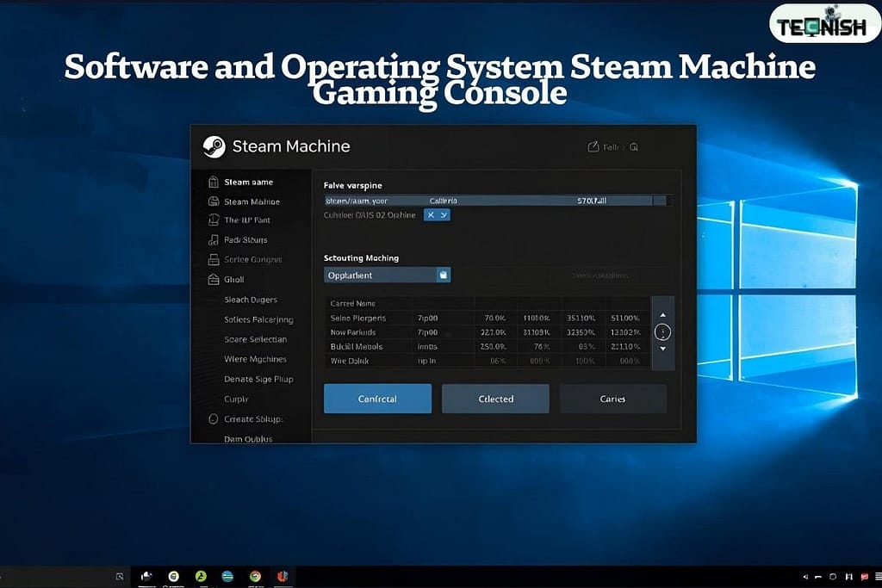Screen dimensions: 882x588
Task: Click the edit pencil icon near the top right
Action: (592, 145)
